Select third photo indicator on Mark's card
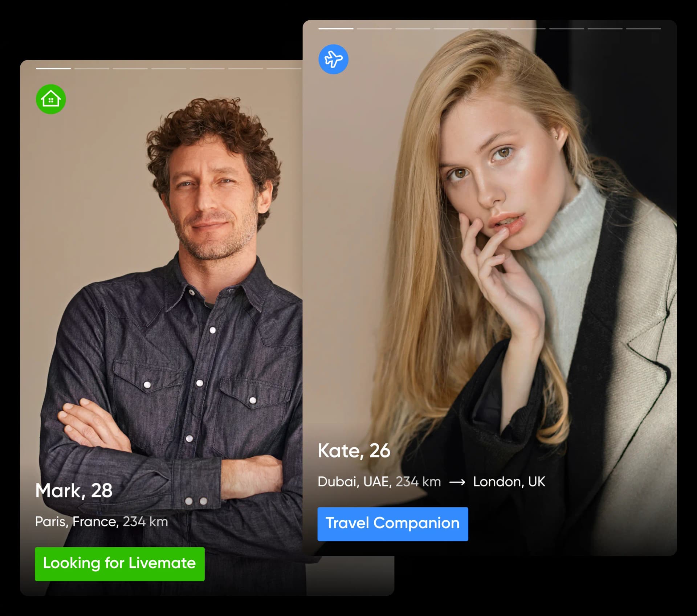 pyautogui.click(x=130, y=68)
